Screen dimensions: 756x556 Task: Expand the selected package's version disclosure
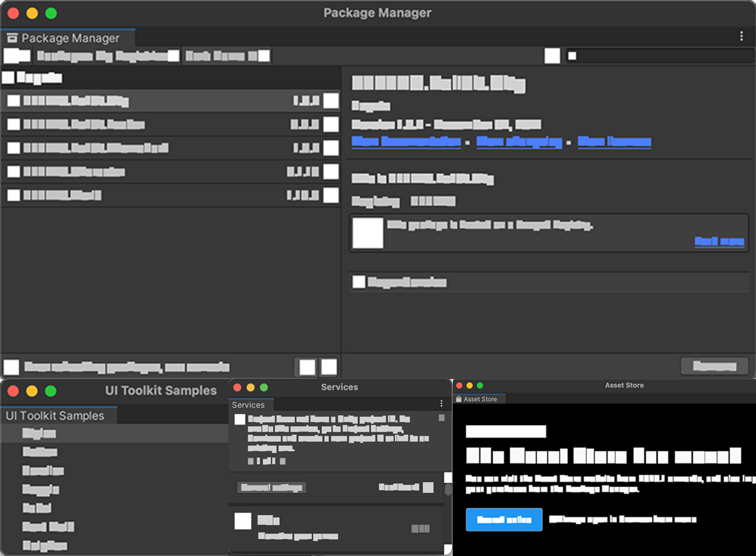[332, 100]
